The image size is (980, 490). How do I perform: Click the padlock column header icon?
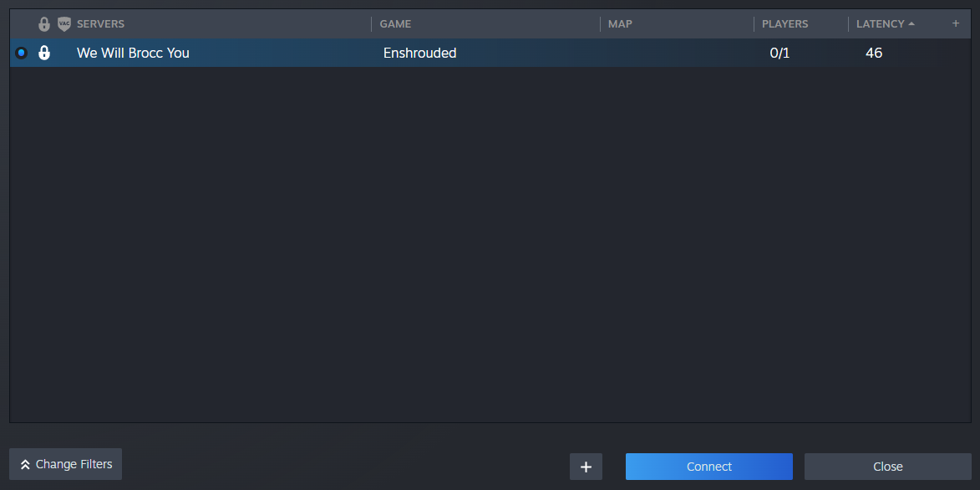(x=43, y=24)
